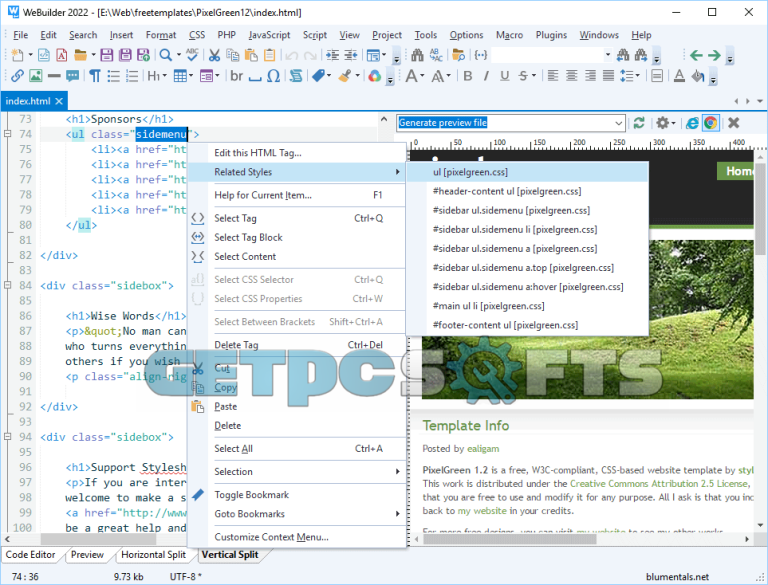Open the font color A swatch
The height and width of the screenshot is (585, 768).
[679, 76]
